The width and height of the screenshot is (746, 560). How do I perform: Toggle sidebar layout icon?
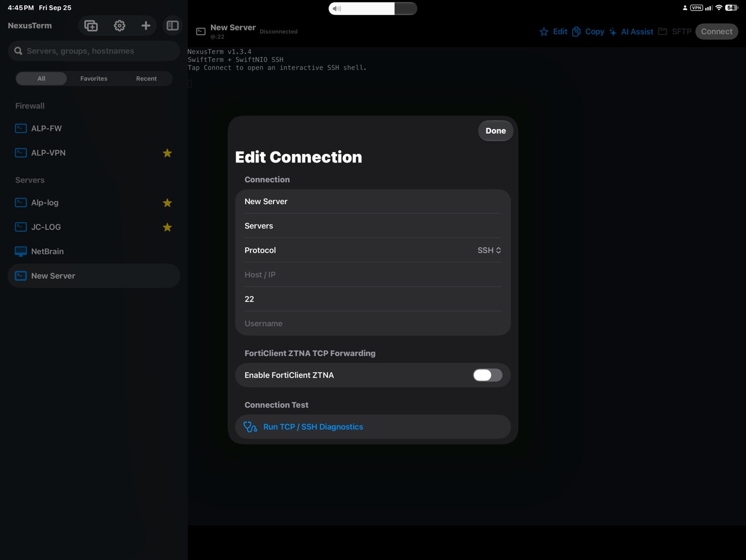click(172, 25)
